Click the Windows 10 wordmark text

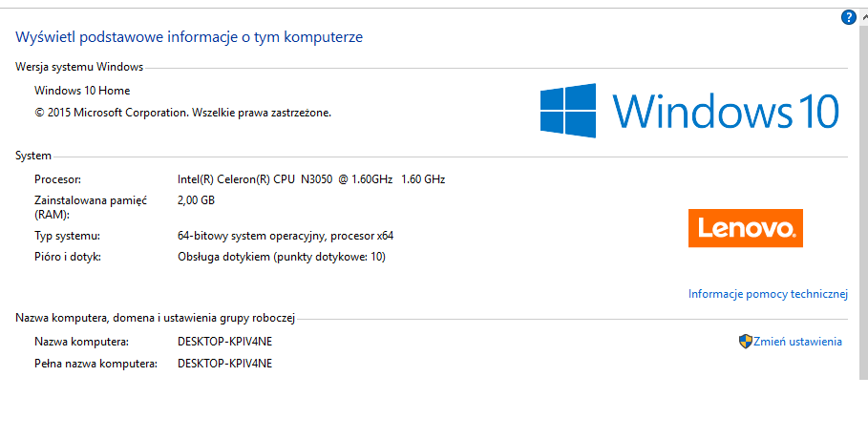click(726, 111)
